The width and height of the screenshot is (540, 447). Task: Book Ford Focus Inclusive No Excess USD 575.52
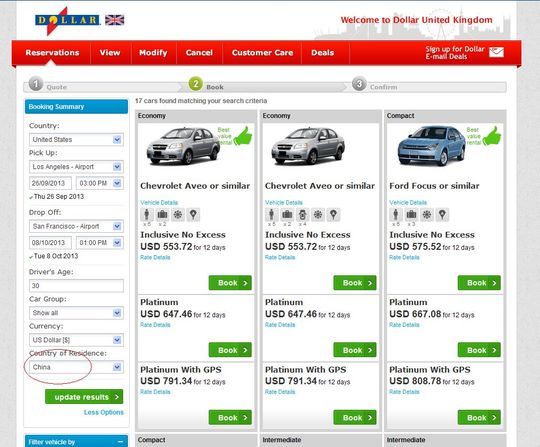479,283
